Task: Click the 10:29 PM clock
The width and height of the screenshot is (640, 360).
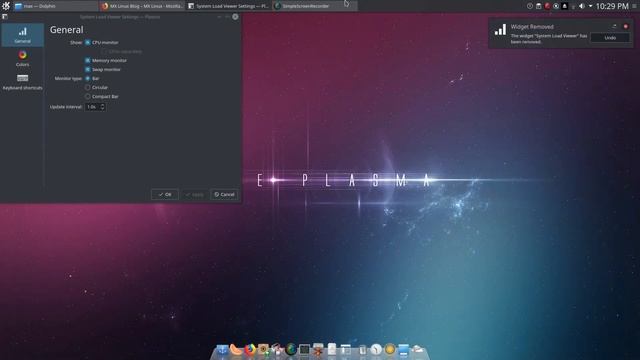Action: pyautogui.click(x=612, y=6)
